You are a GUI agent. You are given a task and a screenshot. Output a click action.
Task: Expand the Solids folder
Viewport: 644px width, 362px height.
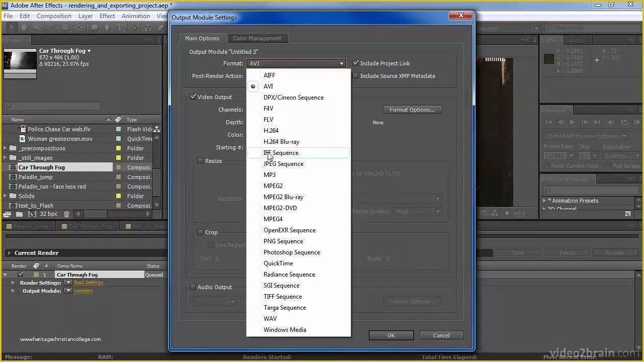(5, 196)
